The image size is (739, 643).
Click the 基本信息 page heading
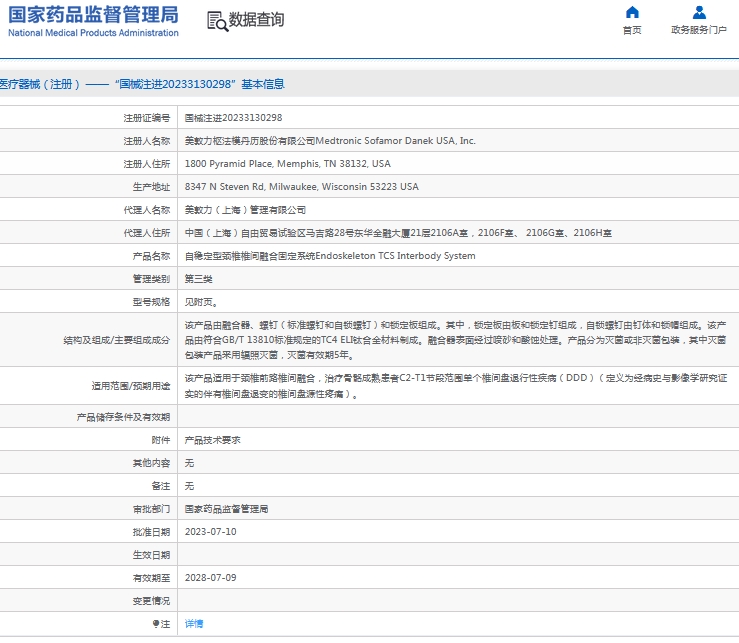(263, 84)
